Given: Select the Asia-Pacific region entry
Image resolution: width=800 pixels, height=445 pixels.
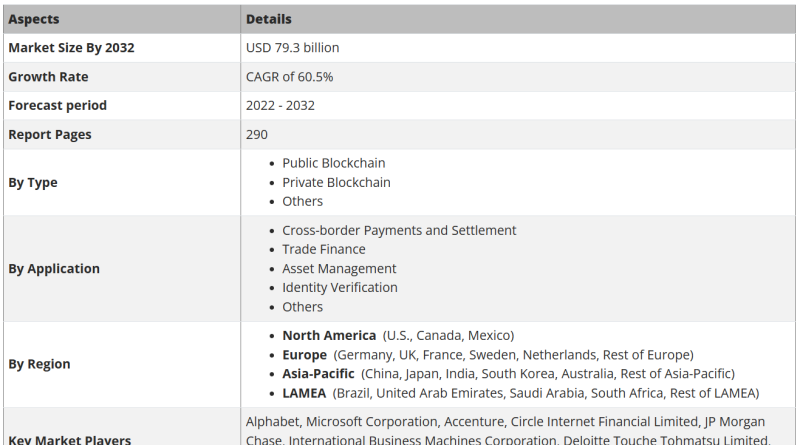Looking at the screenshot, I should click(x=508, y=374).
